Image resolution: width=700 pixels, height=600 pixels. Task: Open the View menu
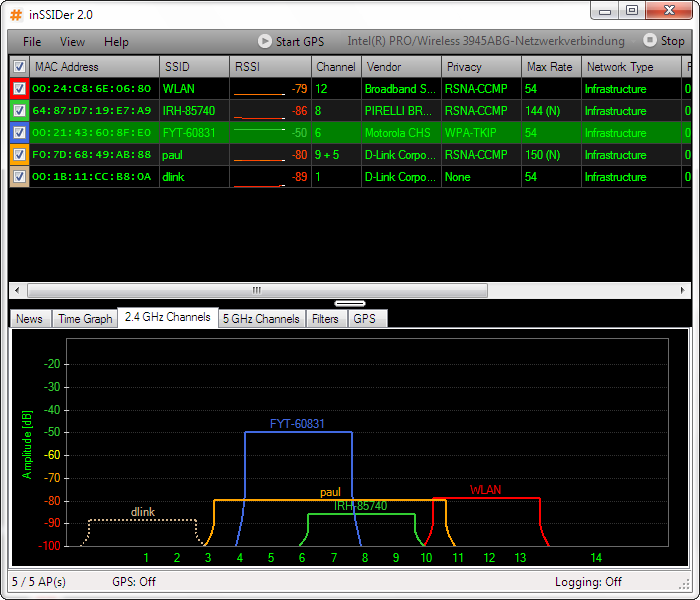pyautogui.click(x=72, y=42)
